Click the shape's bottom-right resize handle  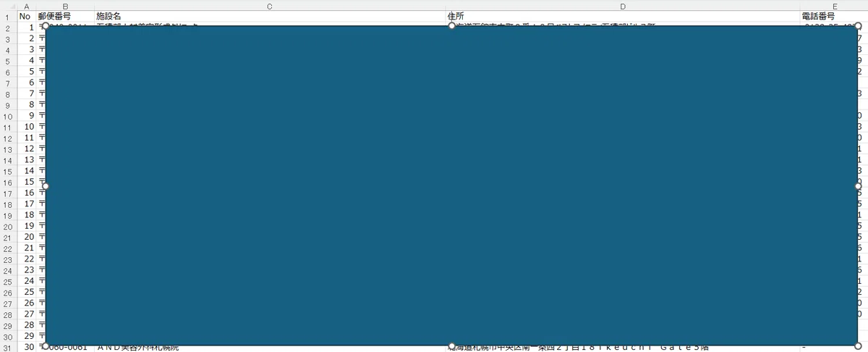pos(858,346)
